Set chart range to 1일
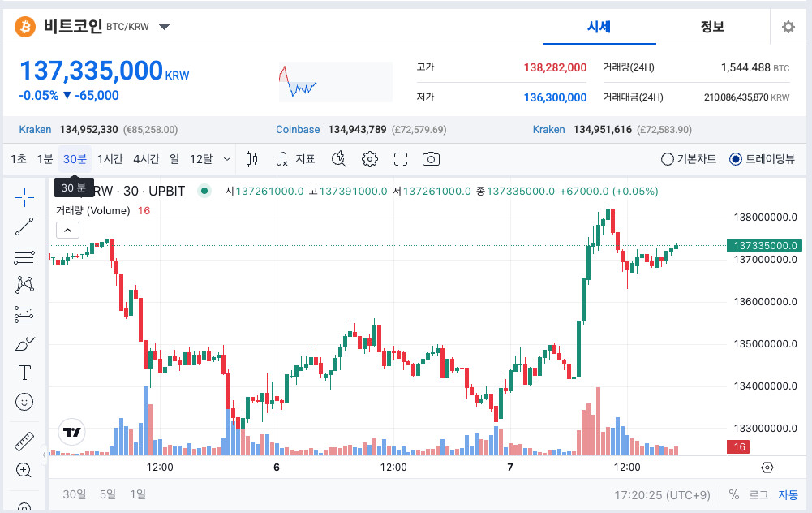This screenshot has height=513, width=812. [x=138, y=494]
